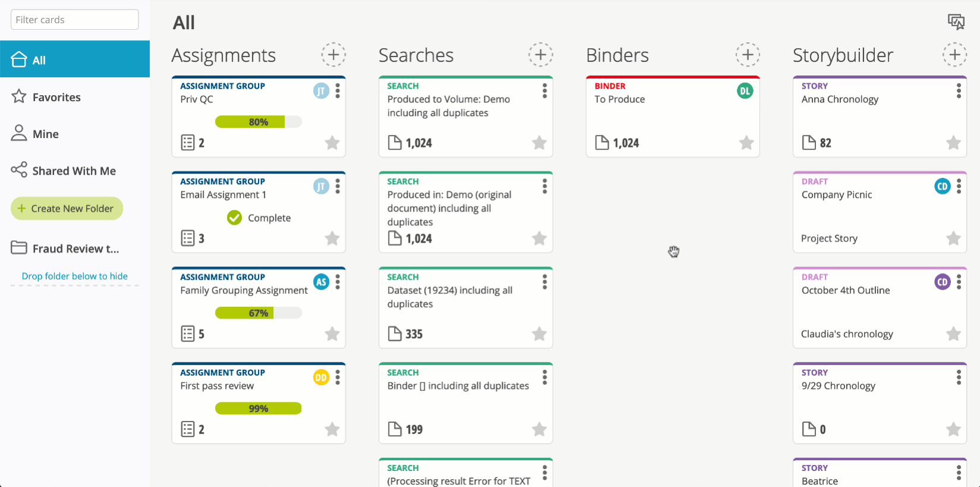Click the Filter cards input field
980x487 pixels.
pos(74,20)
